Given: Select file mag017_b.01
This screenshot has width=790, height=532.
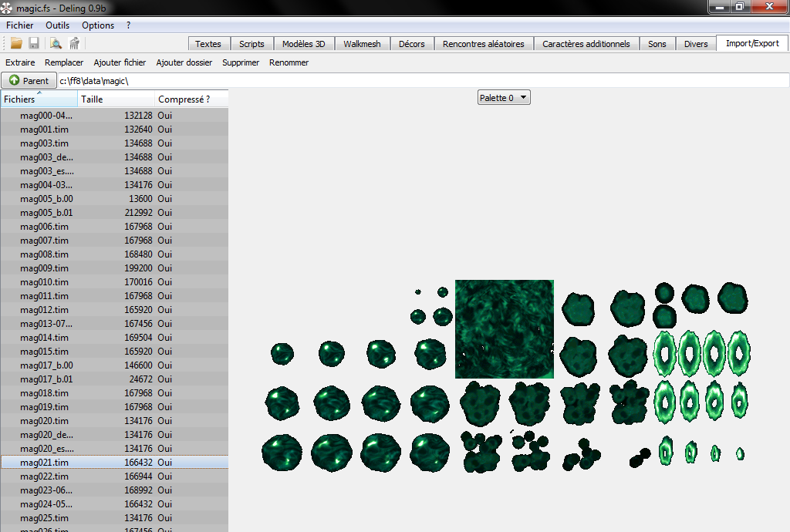Looking at the screenshot, I should click(x=114, y=379).
